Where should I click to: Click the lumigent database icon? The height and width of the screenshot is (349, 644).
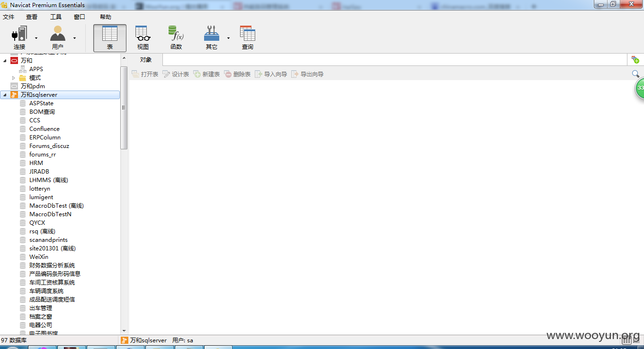[x=23, y=197]
